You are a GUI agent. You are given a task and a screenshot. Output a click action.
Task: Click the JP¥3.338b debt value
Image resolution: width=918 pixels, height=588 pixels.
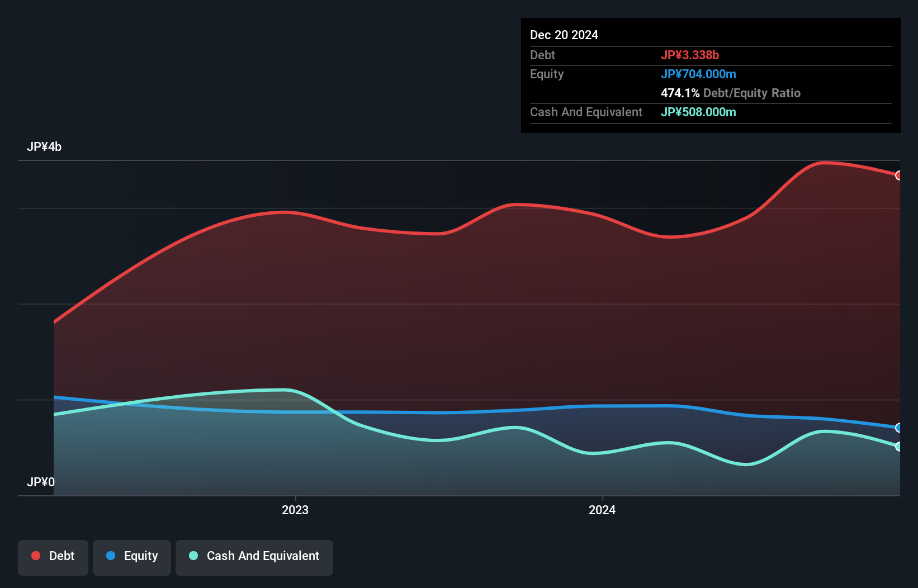point(690,55)
